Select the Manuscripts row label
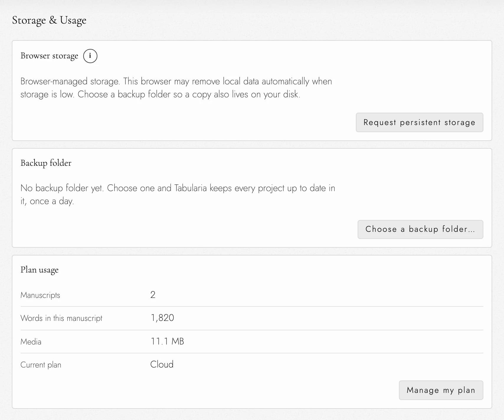 40,295
